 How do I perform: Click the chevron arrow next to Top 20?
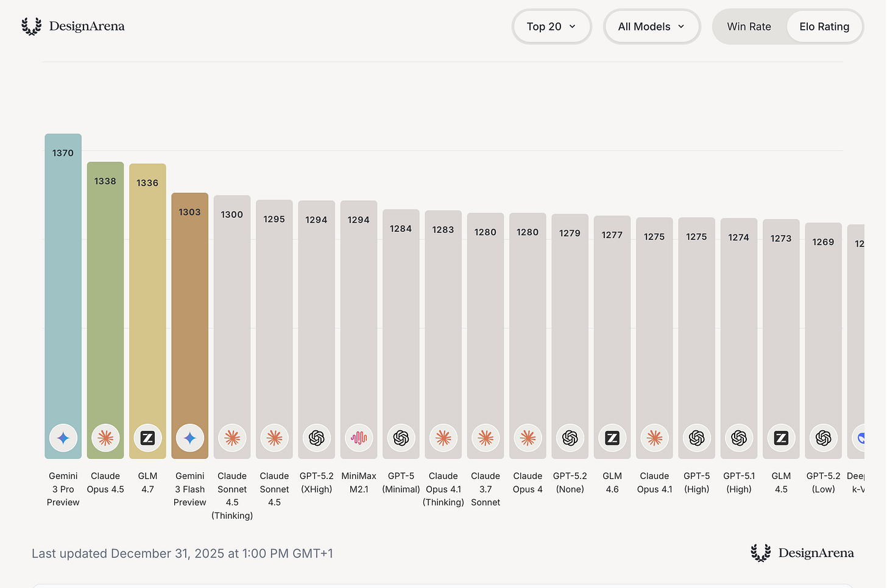coord(572,27)
